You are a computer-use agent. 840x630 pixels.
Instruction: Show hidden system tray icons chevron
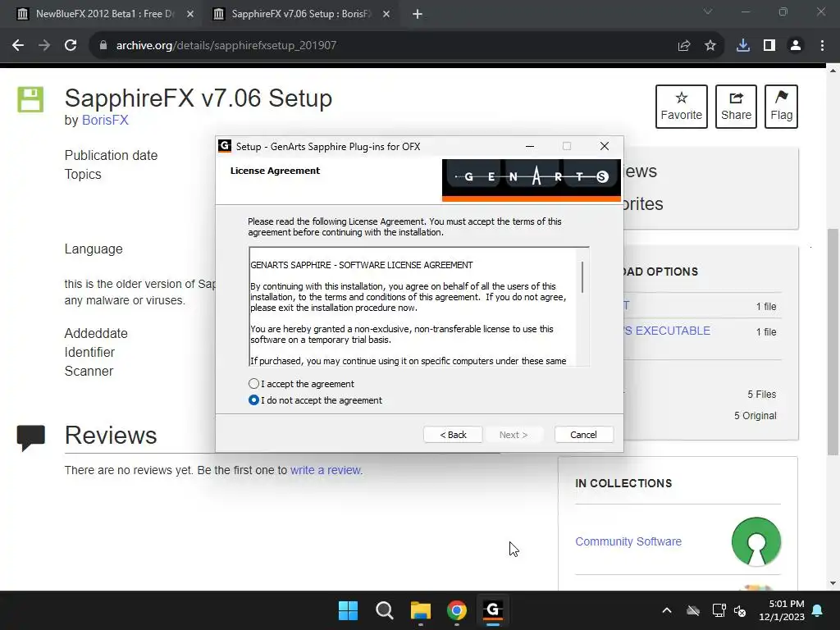click(x=667, y=610)
